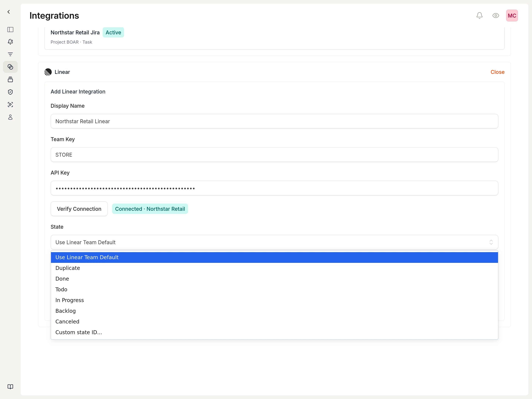Screen dimensions: 532x399
Task: Click the Connected · Northstar Retail badge
Action: [x=150, y=209]
